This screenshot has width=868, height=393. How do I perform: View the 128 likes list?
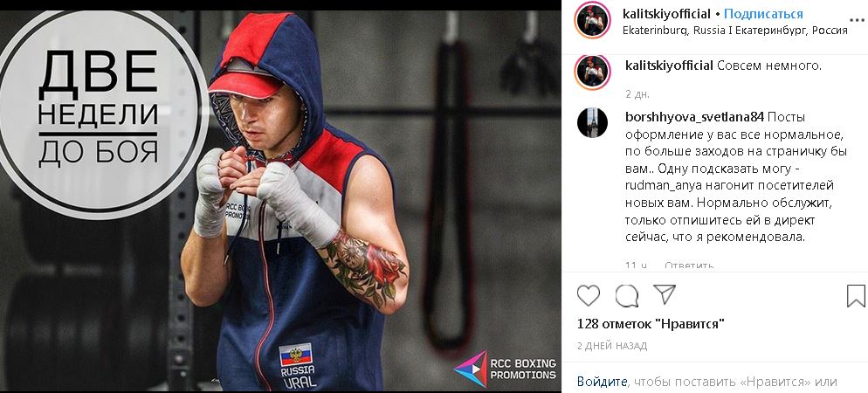pos(651,324)
